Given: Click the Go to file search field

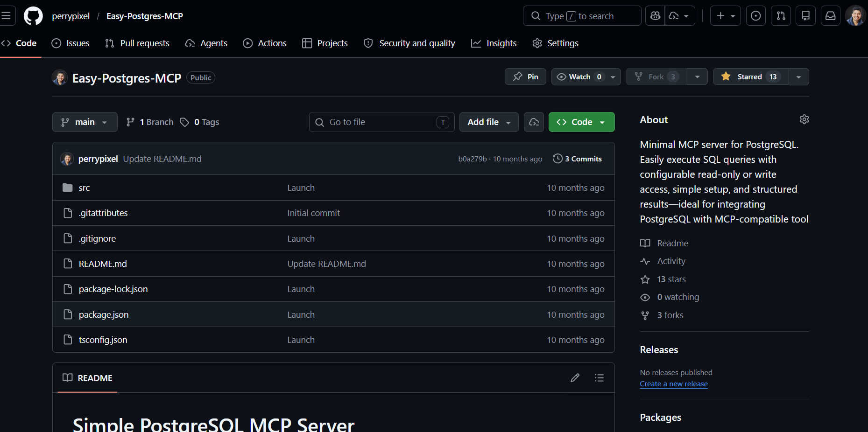Looking at the screenshot, I should tap(381, 122).
